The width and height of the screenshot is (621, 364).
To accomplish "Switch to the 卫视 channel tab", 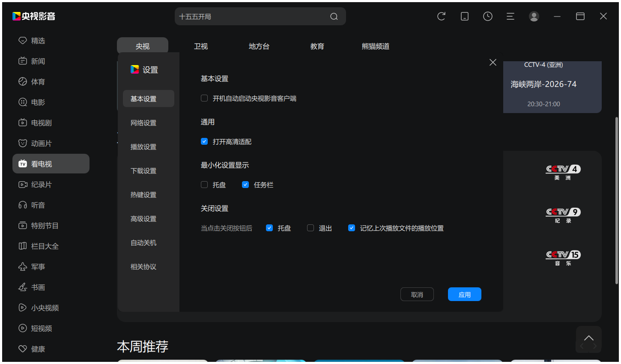I will (x=201, y=46).
